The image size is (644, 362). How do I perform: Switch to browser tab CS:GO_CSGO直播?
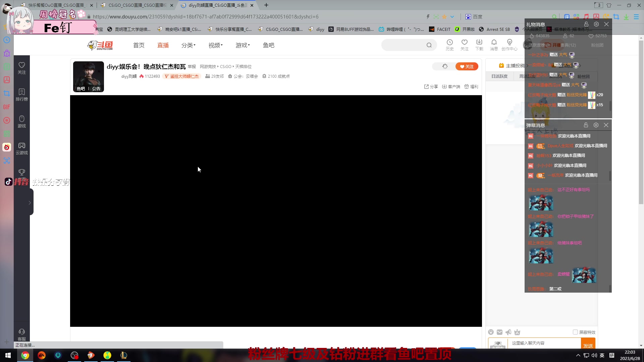137,5
